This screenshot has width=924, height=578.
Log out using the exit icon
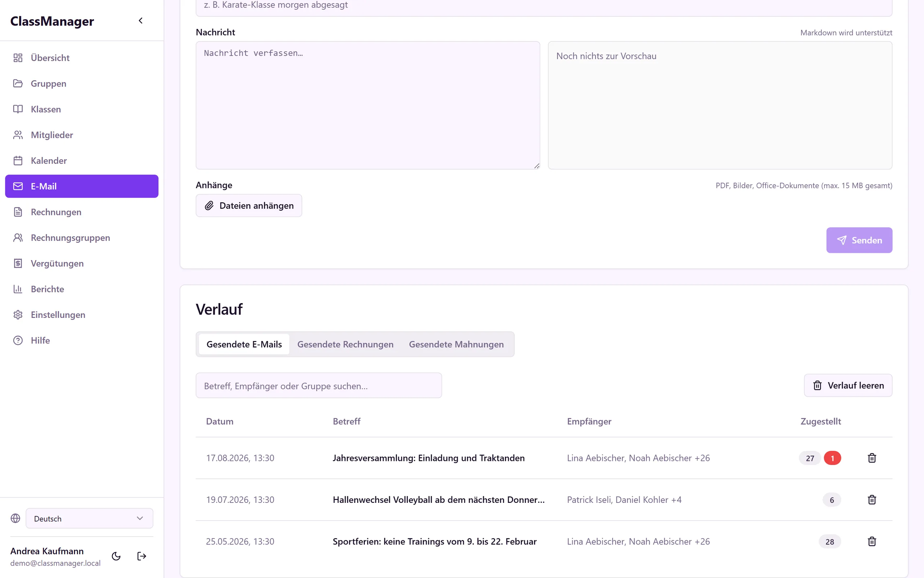tap(141, 556)
